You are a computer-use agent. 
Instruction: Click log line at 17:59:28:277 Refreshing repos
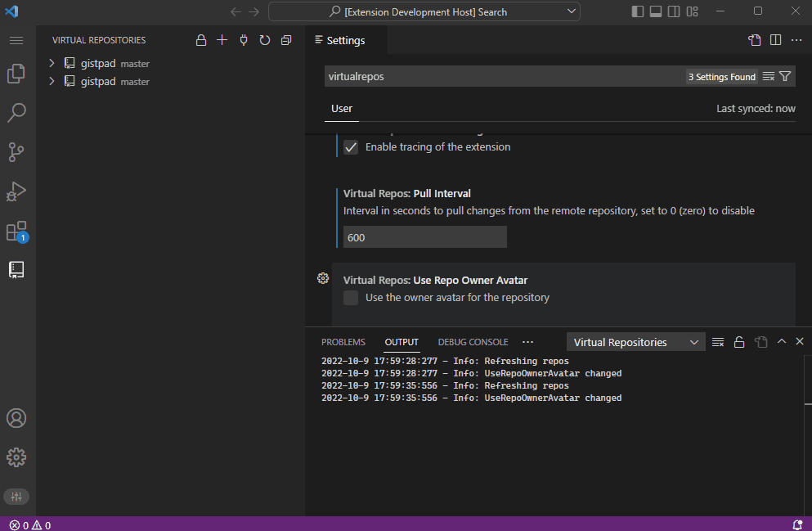445,361
